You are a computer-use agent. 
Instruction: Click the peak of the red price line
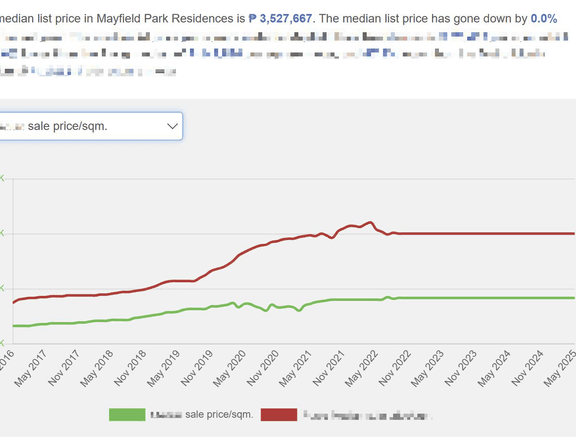pyautogui.click(x=370, y=222)
